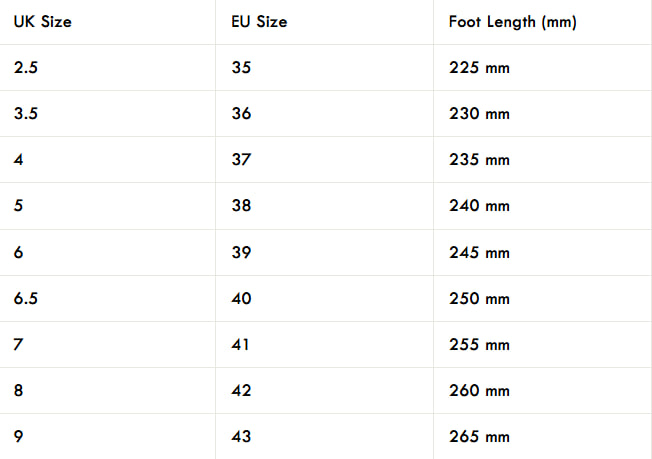
Task: Click the UK size 6.5 cell
Action: coord(27,298)
